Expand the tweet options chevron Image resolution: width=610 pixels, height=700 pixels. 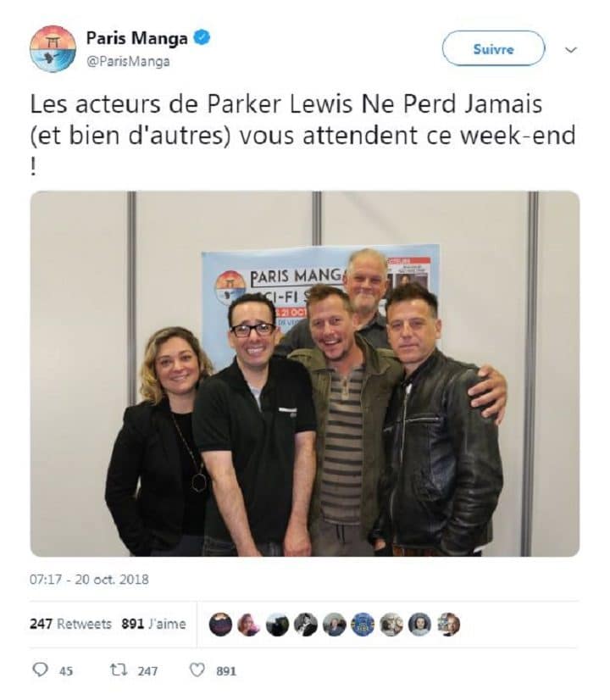pos(571,49)
